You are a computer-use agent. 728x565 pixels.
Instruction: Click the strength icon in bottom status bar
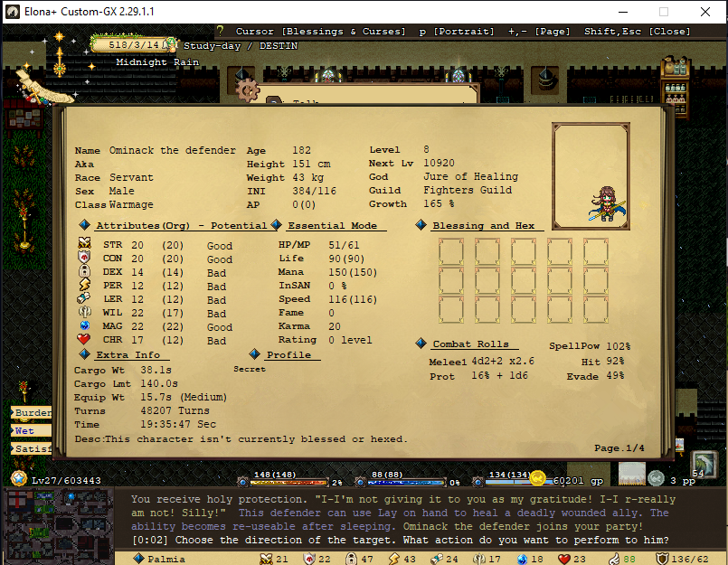(x=266, y=559)
